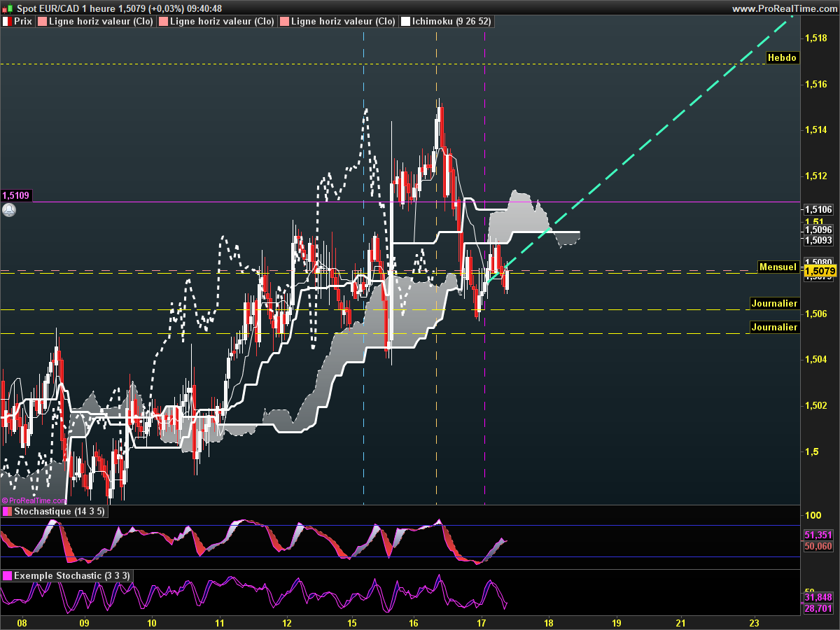840x630 pixels.
Task: Click date 23 on the time axis
Action: point(754,623)
